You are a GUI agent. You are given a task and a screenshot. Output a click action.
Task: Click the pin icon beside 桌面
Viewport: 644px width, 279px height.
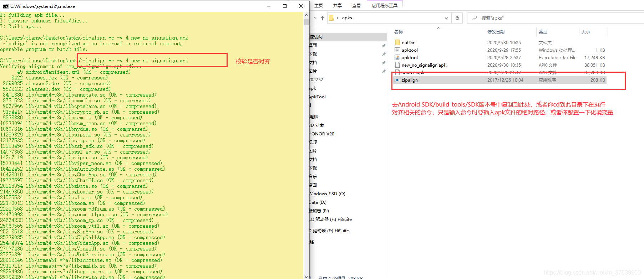(x=384, y=46)
